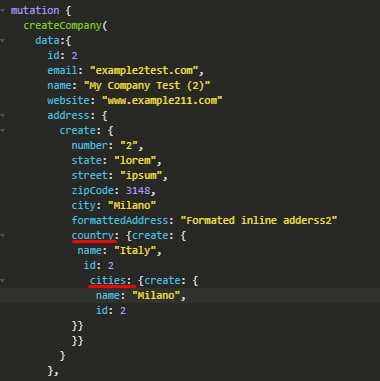
Task: Click the zipCode key
Action: pos(92,190)
